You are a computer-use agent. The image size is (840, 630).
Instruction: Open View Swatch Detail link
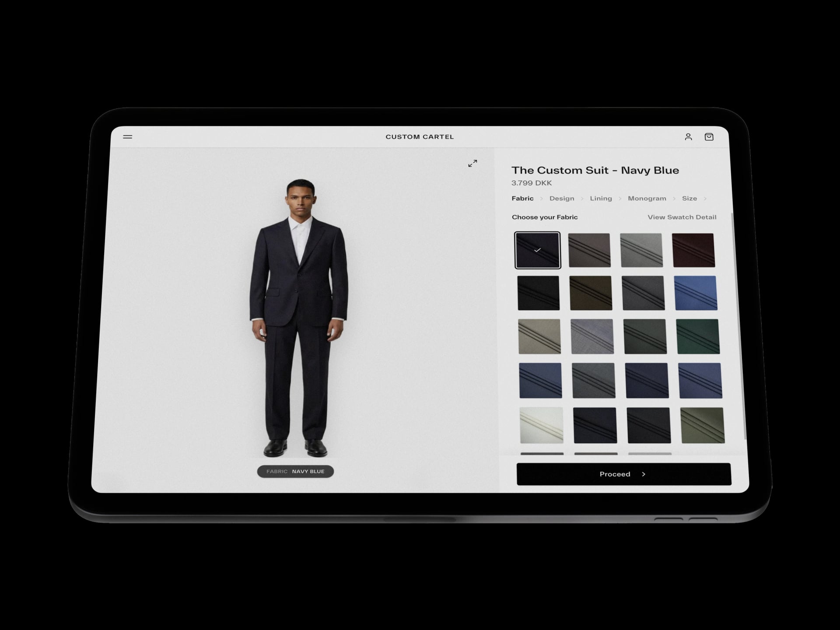click(682, 217)
